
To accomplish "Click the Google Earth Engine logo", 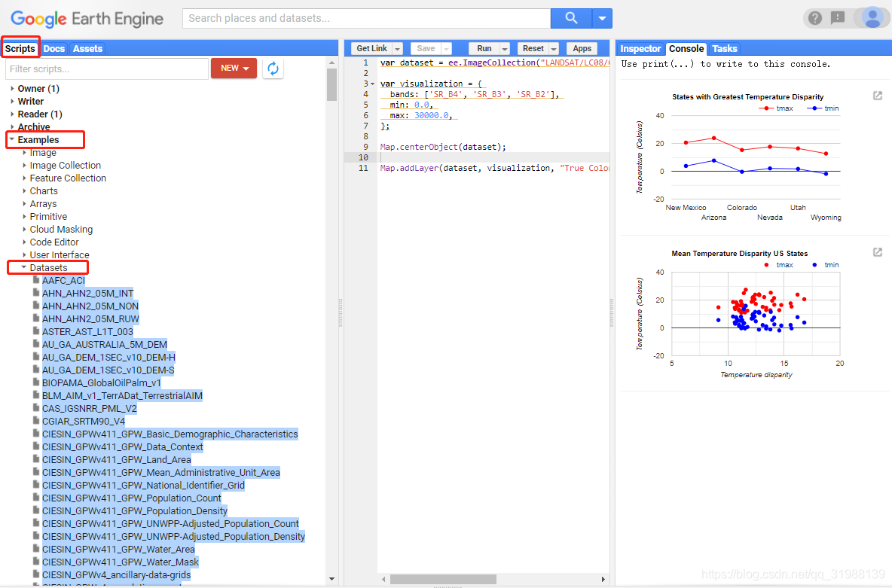I will click(87, 19).
